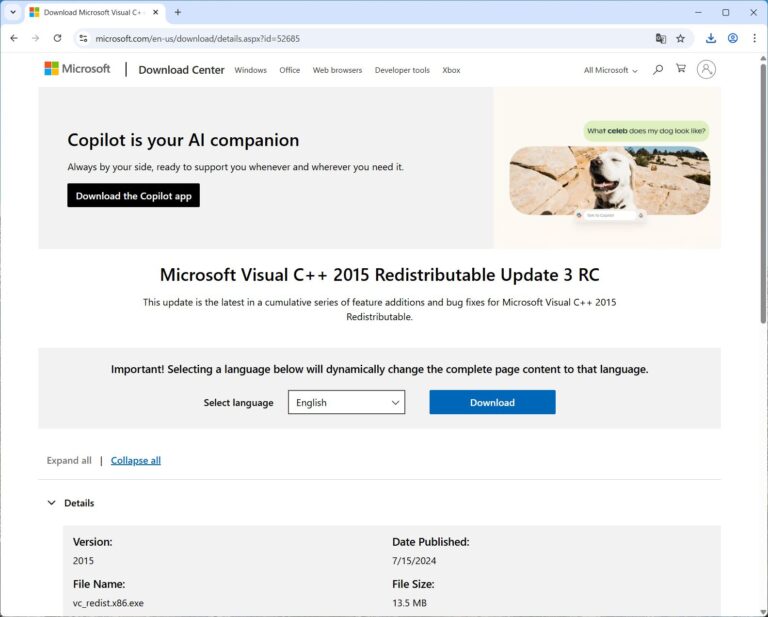Image resolution: width=768 pixels, height=617 pixels.
Task: Open the tab search chevron
Action: (13, 12)
